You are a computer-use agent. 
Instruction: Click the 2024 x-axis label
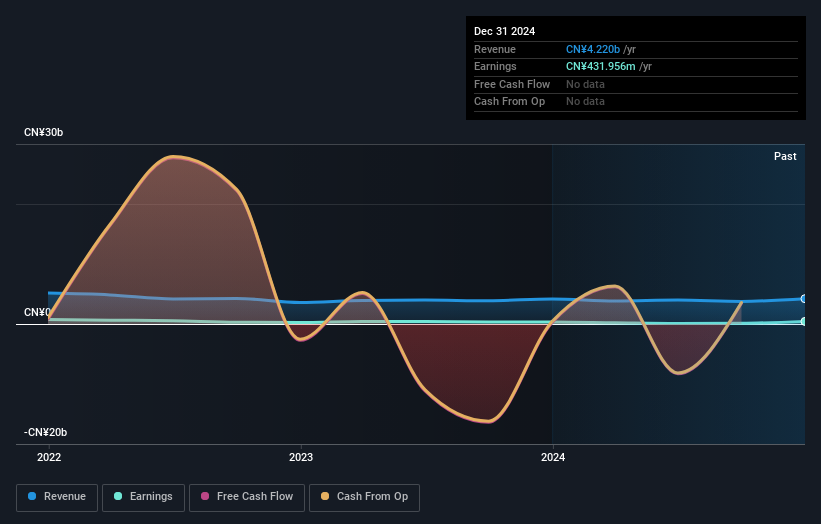coord(553,458)
